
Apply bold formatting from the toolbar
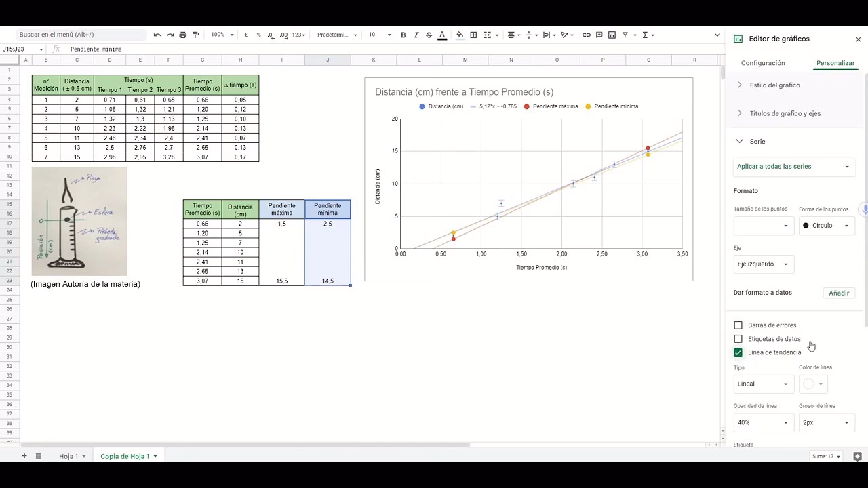pos(403,35)
